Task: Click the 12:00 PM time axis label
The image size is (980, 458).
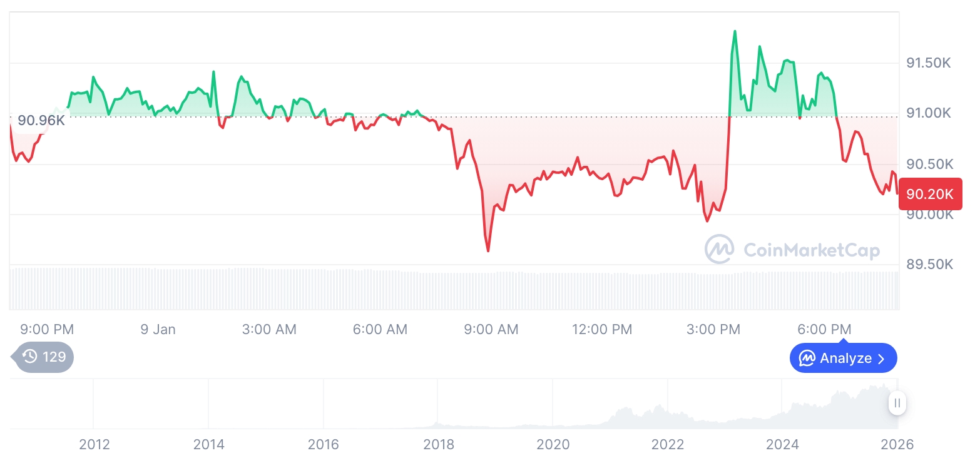Action: (602, 329)
